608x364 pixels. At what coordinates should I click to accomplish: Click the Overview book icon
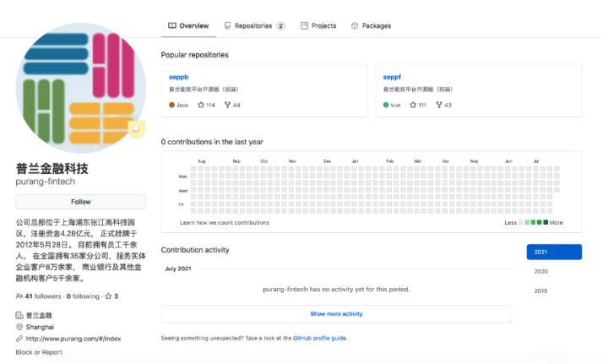pos(171,25)
